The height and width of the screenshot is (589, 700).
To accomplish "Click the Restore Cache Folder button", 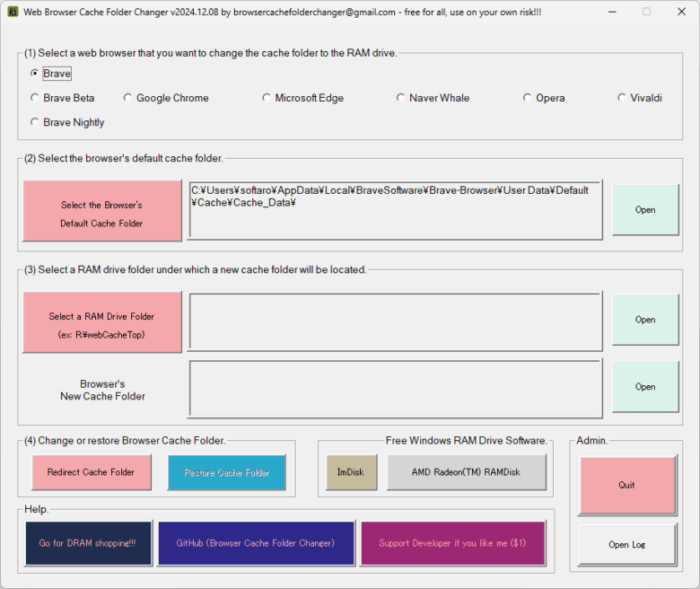I will click(227, 472).
